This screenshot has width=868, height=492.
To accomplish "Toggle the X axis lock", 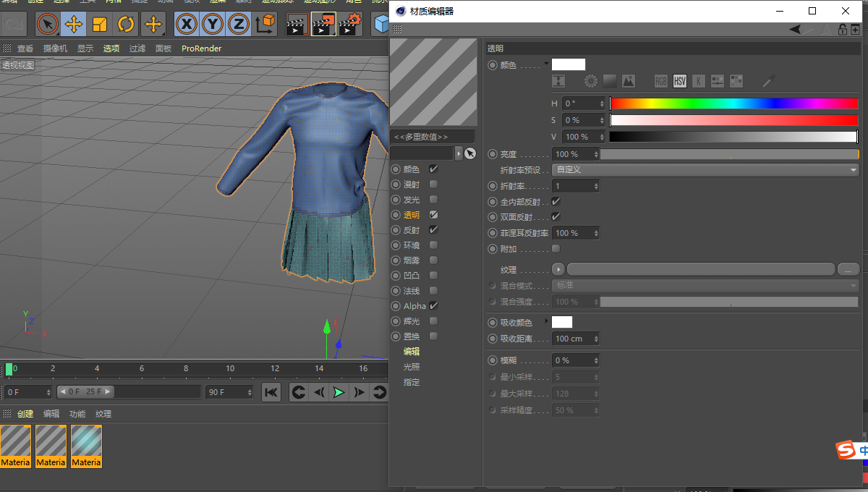I will (x=187, y=24).
